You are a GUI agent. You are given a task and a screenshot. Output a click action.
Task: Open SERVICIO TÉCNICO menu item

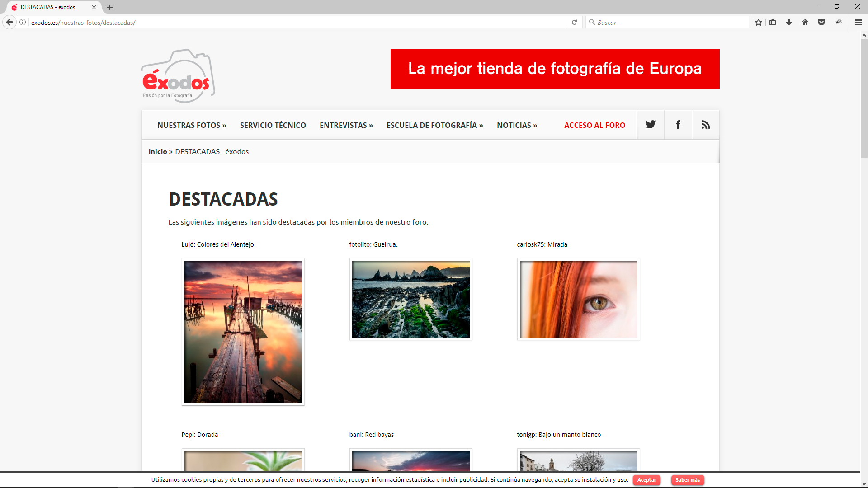pyautogui.click(x=273, y=125)
